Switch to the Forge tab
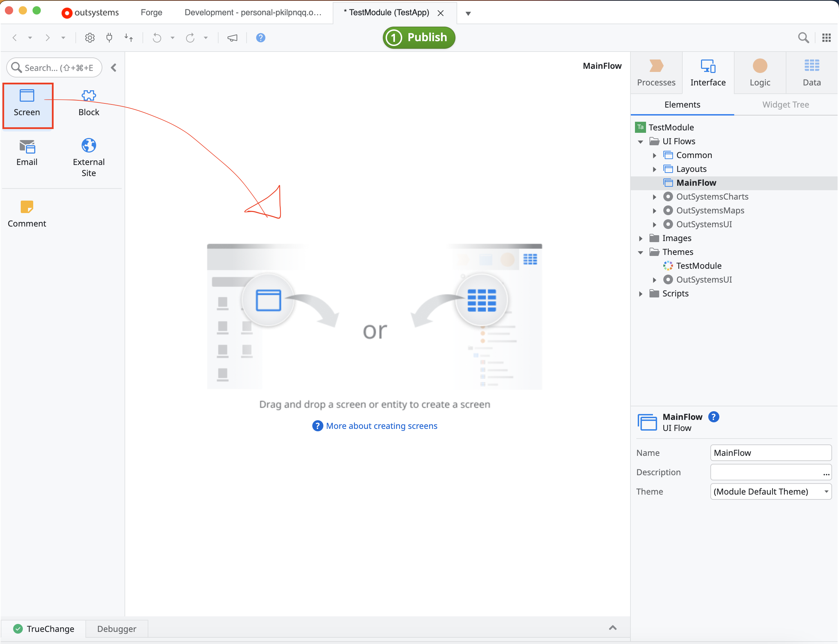Image resolution: width=839 pixels, height=644 pixels. pyautogui.click(x=151, y=12)
